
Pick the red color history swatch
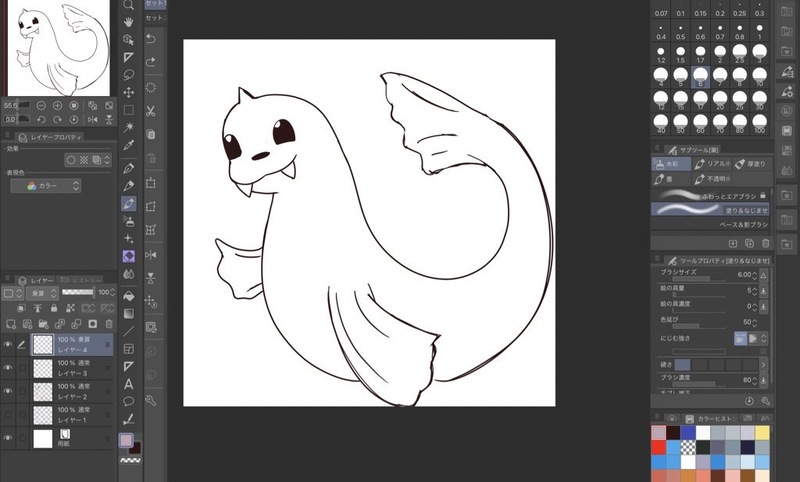point(659,447)
